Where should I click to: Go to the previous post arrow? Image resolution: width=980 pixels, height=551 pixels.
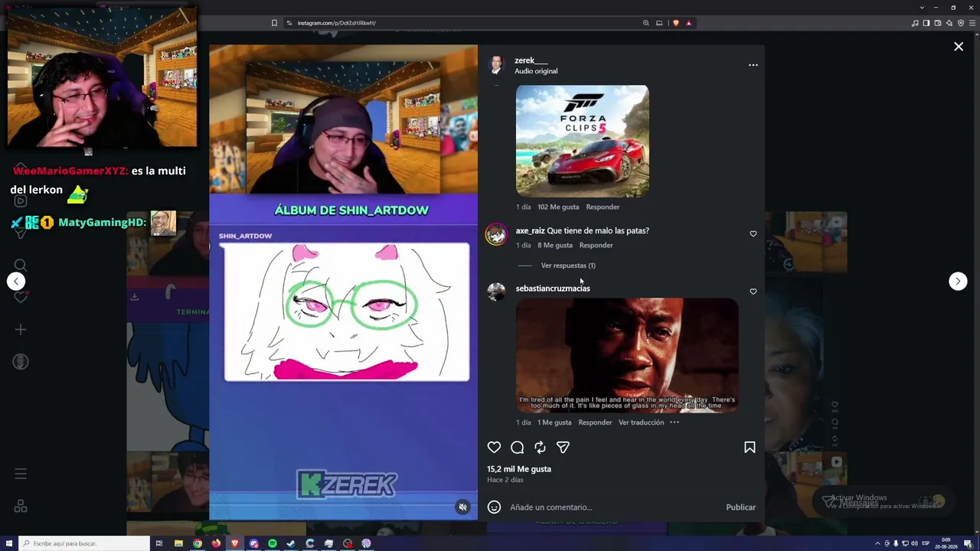click(16, 282)
